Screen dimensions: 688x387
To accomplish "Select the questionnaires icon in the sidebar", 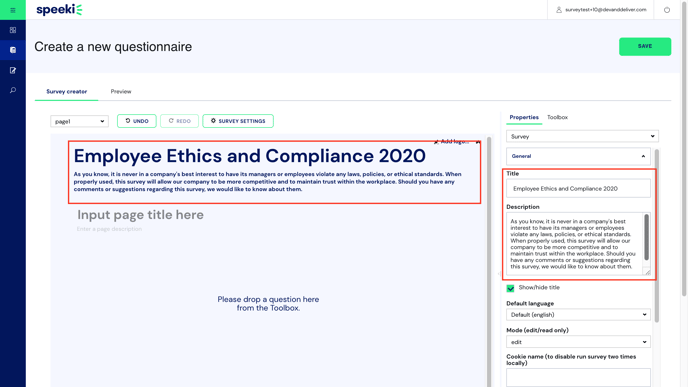I will click(x=13, y=50).
